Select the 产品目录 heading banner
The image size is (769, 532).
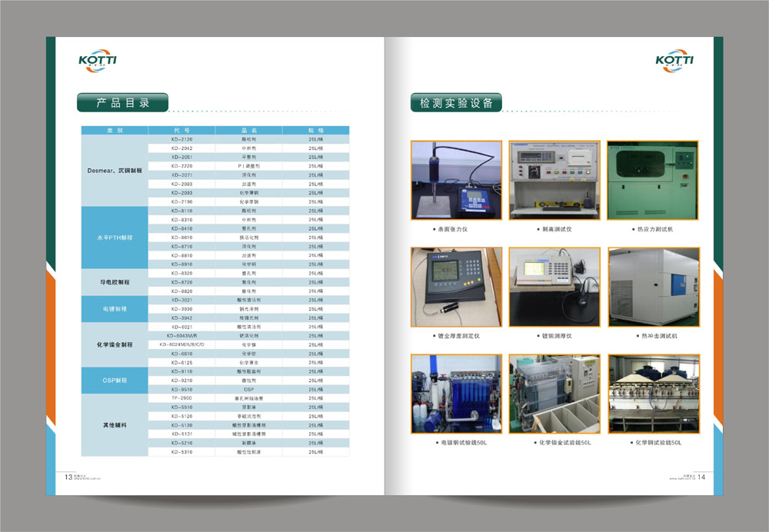(x=122, y=102)
